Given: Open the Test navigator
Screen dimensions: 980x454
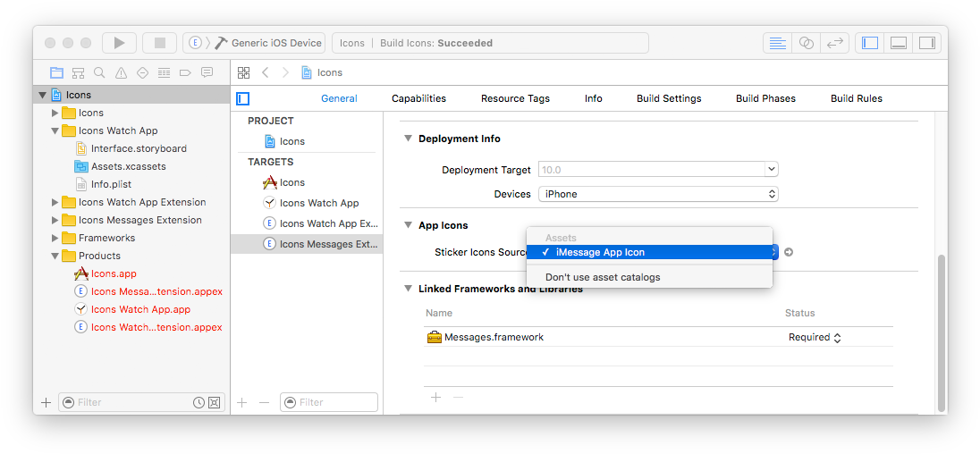Looking at the screenshot, I should pos(142,73).
